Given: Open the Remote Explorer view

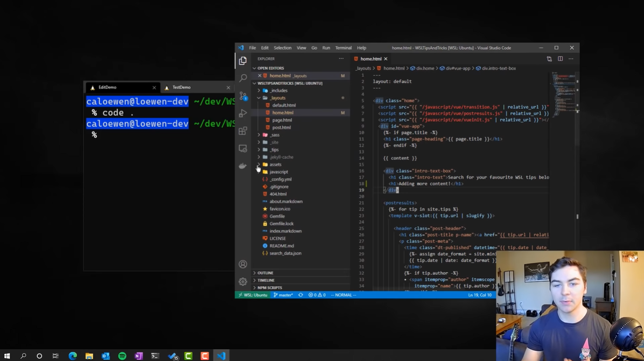Looking at the screenshot, I should (x=243, y=148).
